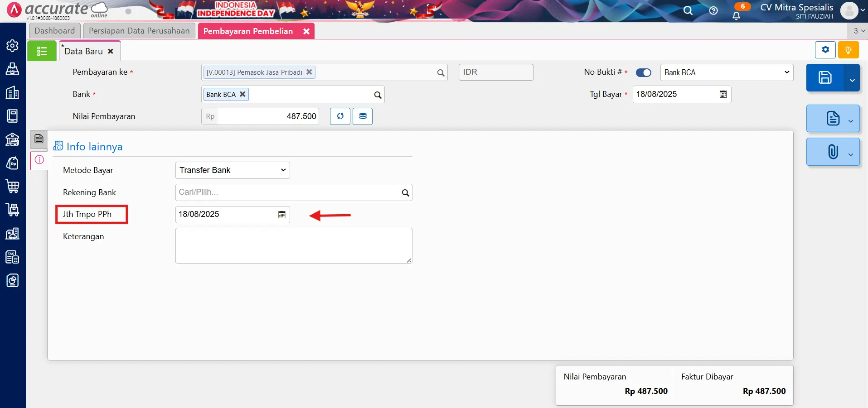868x408 pixels.
Task: Switch to Persiapan Data Perusahaan tab
Action: pyautogui.click(x=139, y=31)
